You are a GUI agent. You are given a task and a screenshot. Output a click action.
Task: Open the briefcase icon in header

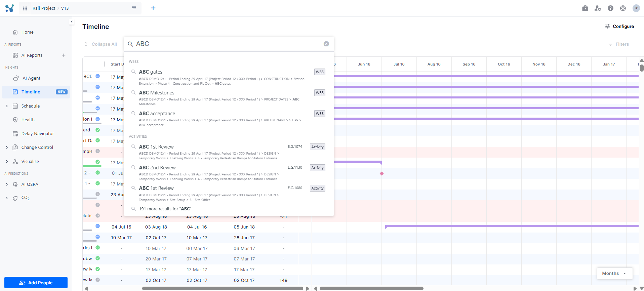(585, 8)
